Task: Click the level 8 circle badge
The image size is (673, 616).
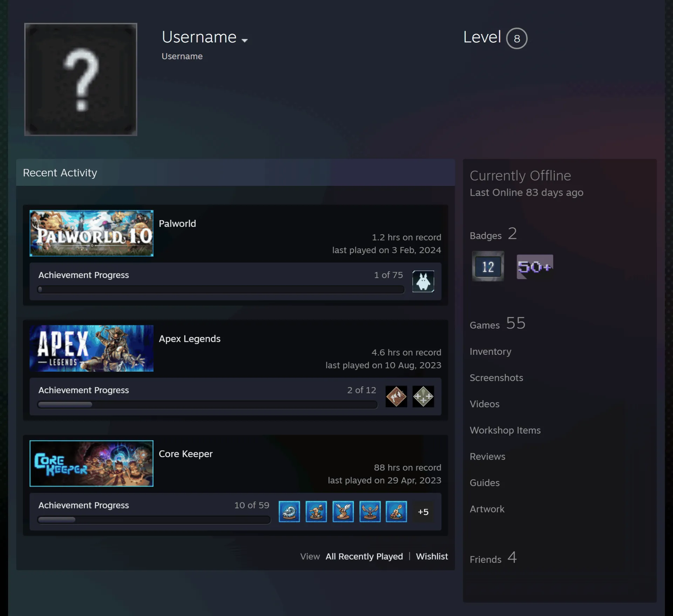Action: point(517,38)
